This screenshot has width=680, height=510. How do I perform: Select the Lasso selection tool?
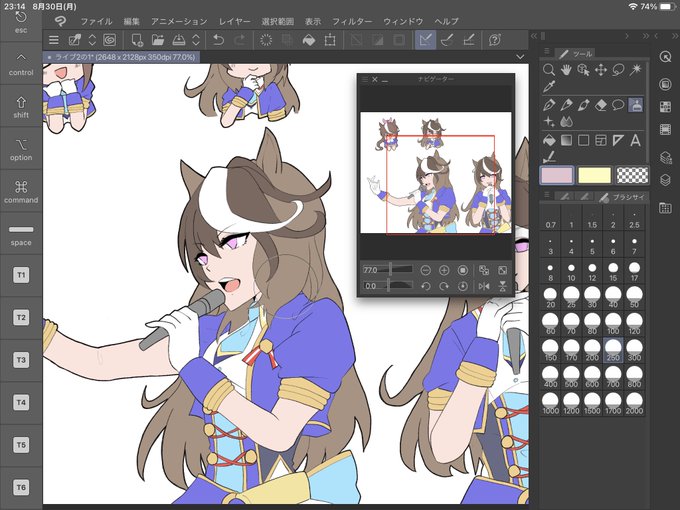(618, 70)
